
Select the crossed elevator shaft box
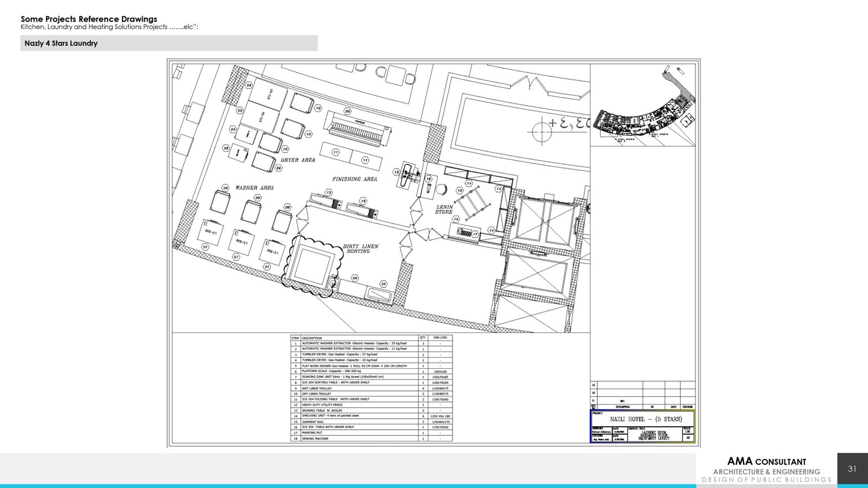tap(545, 220)
